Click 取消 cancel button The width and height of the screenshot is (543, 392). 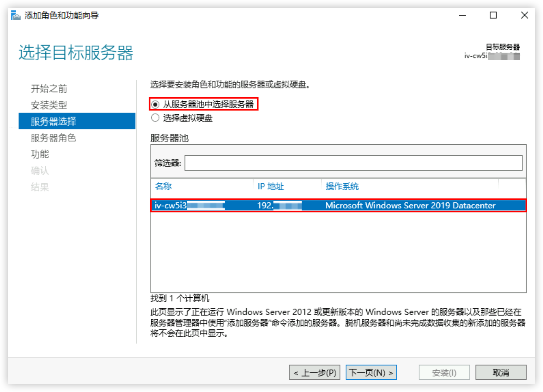click(x=501, y=372)
